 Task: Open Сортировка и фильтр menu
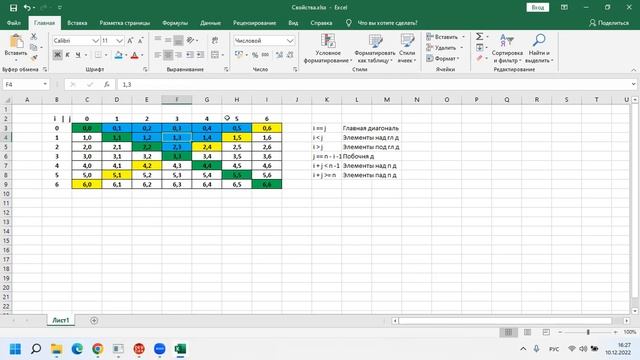(507, 48)
